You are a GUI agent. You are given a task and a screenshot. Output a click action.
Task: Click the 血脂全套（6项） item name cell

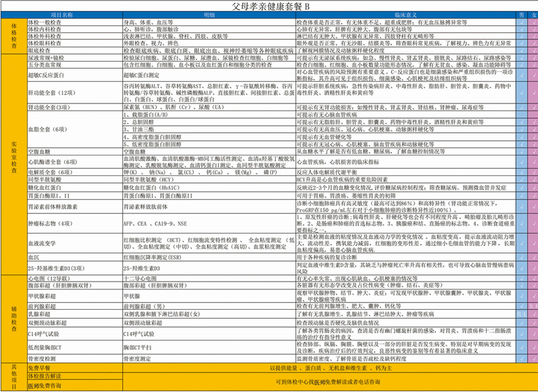click(74, 130)
